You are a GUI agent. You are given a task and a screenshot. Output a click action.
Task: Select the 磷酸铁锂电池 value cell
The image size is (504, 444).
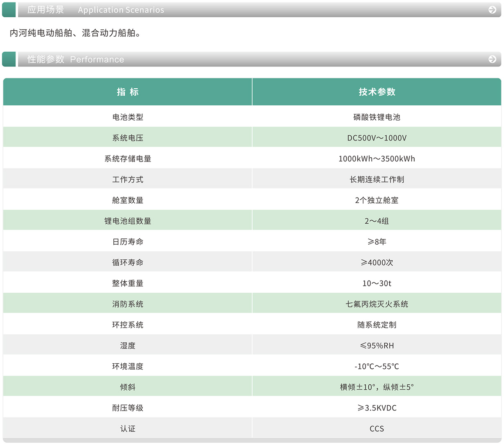pyautogui.click(x=377, y=117)
